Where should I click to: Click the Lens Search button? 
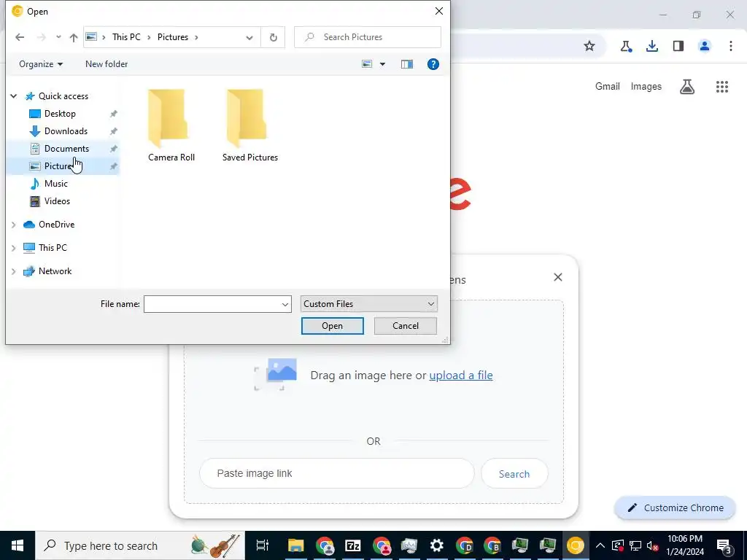point(514,474)
